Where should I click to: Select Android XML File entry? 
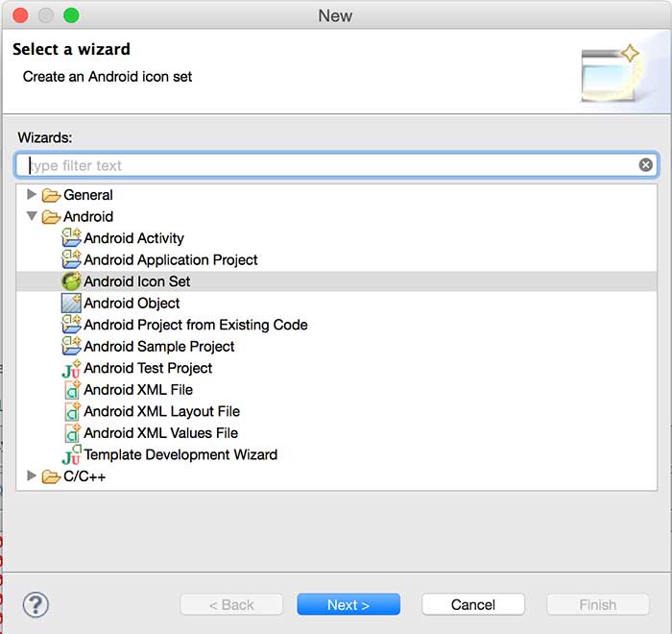[138, 389]
